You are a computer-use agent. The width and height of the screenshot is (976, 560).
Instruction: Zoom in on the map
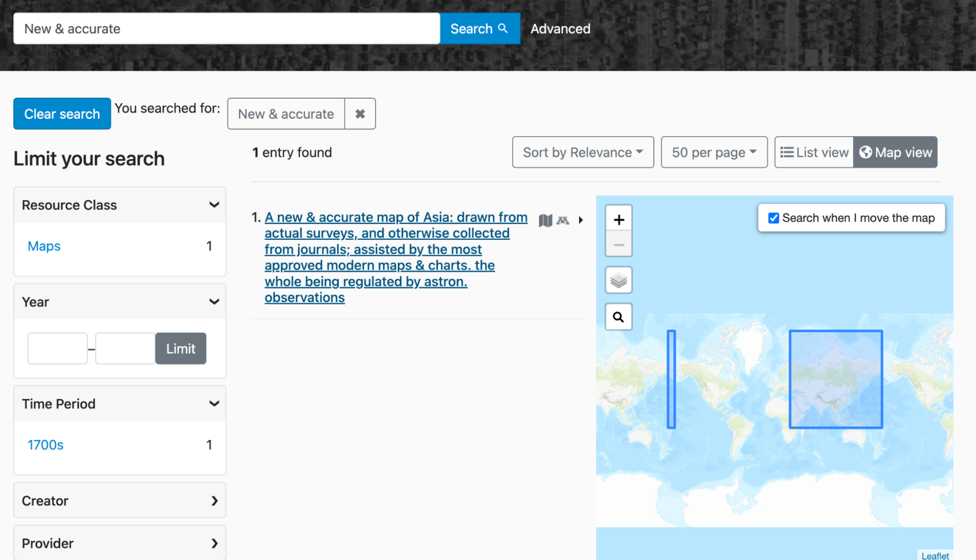point(619,220)
